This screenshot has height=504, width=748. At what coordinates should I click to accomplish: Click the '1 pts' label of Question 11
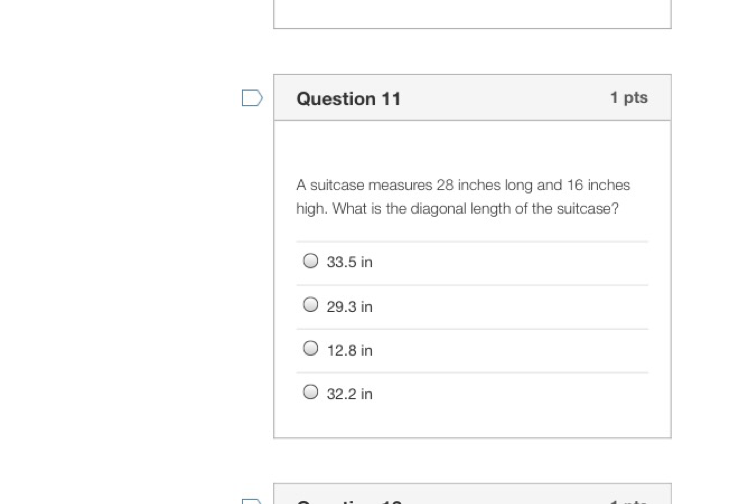tap(628, 97)
